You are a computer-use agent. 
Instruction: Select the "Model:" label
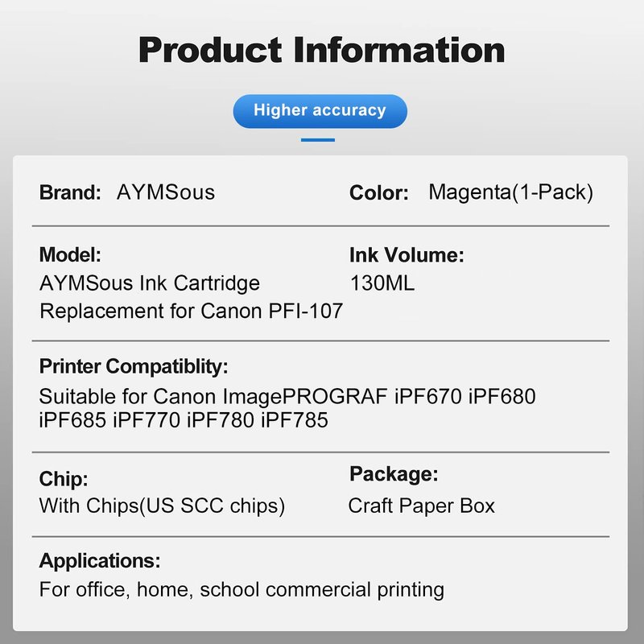click(70, 256)
